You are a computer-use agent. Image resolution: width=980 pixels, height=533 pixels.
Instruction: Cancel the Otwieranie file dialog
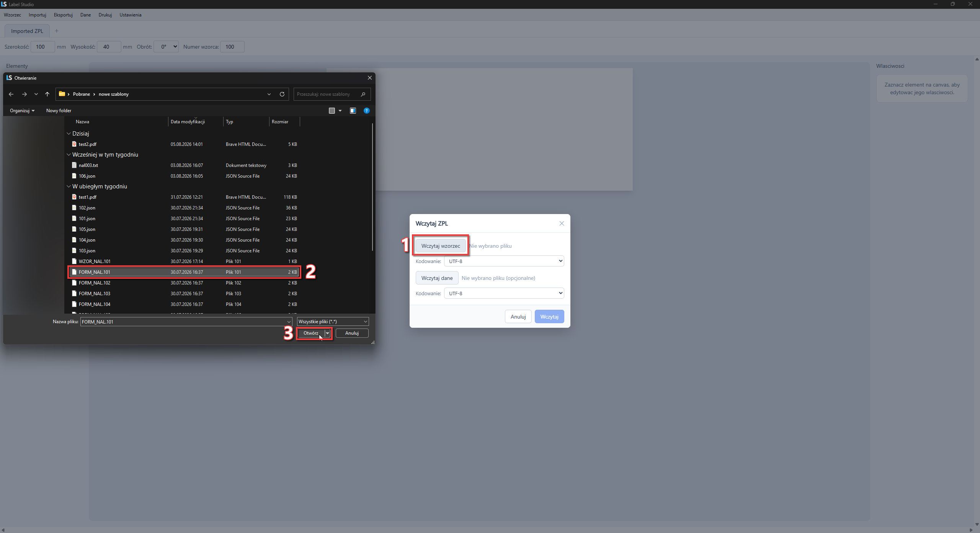[352, 333]
